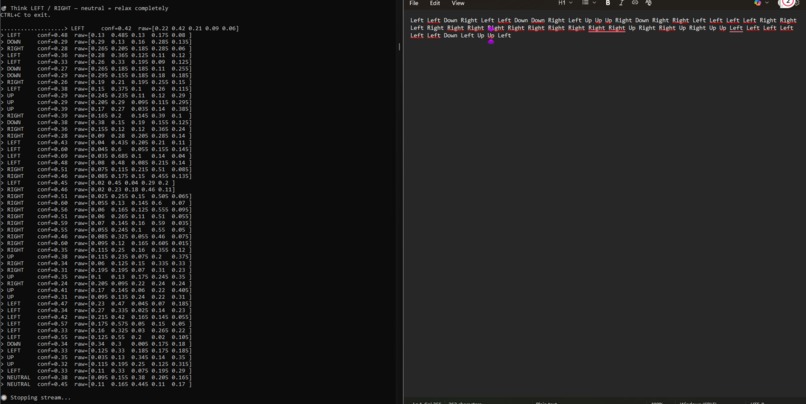Click the terminal line "RIGHT conf=0.24"
806x404 pixels.
96,283
